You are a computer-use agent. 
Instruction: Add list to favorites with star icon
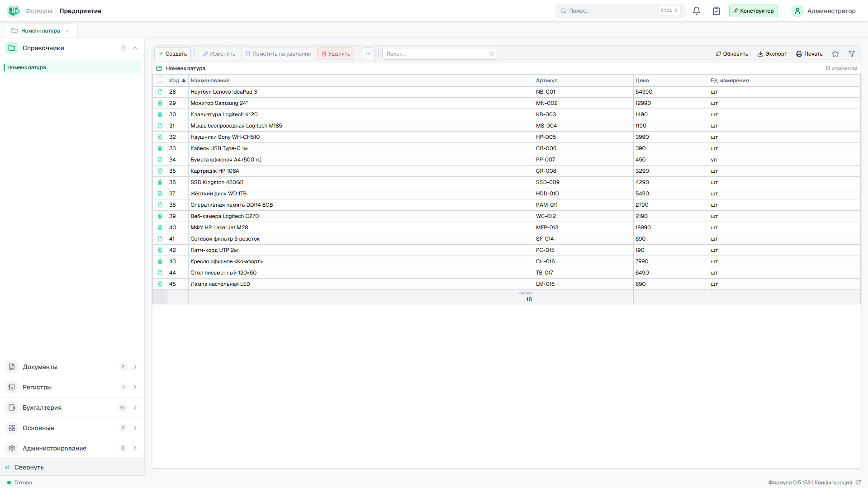[x=835, y=54]
